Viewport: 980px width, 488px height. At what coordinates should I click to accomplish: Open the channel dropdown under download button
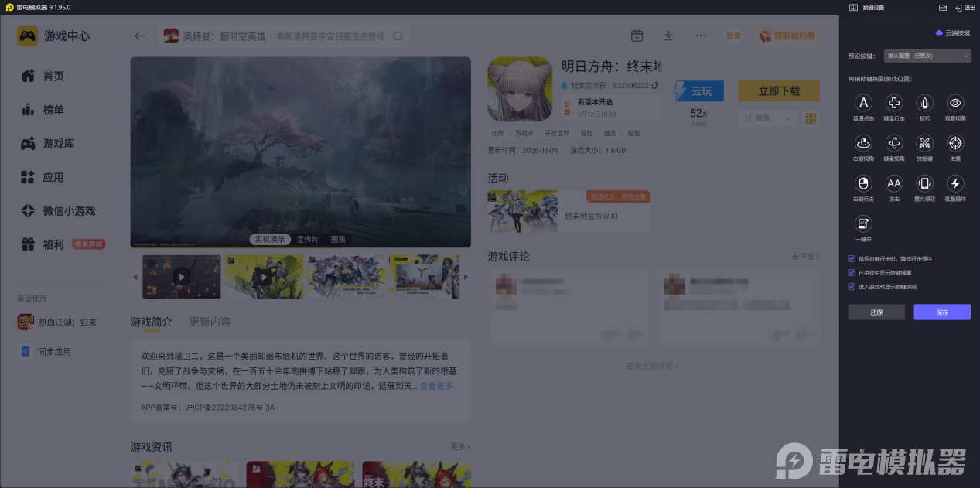[769, 118]
